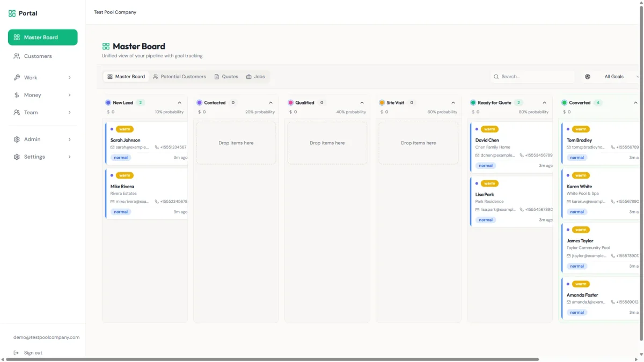Click the Work wrench icon in sidebar
Screen dimensions: 644x362
(x=17, y=77)
